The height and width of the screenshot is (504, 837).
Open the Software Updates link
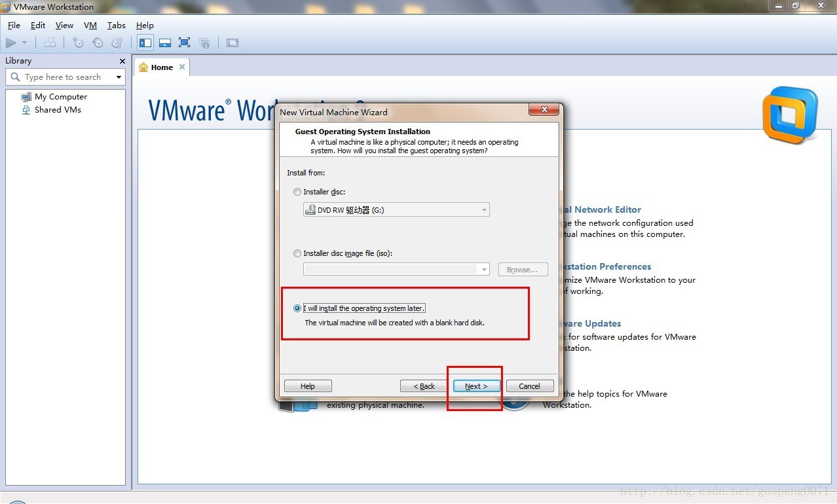tap(592, 323)
